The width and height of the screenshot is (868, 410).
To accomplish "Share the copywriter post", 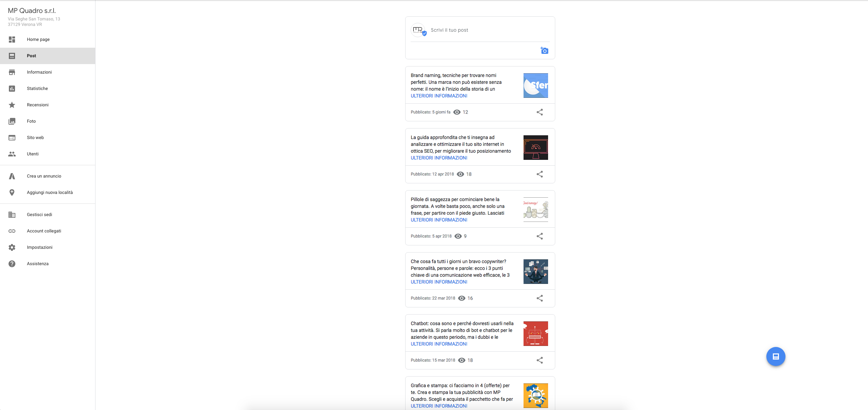I will click(x=540, y=298).
